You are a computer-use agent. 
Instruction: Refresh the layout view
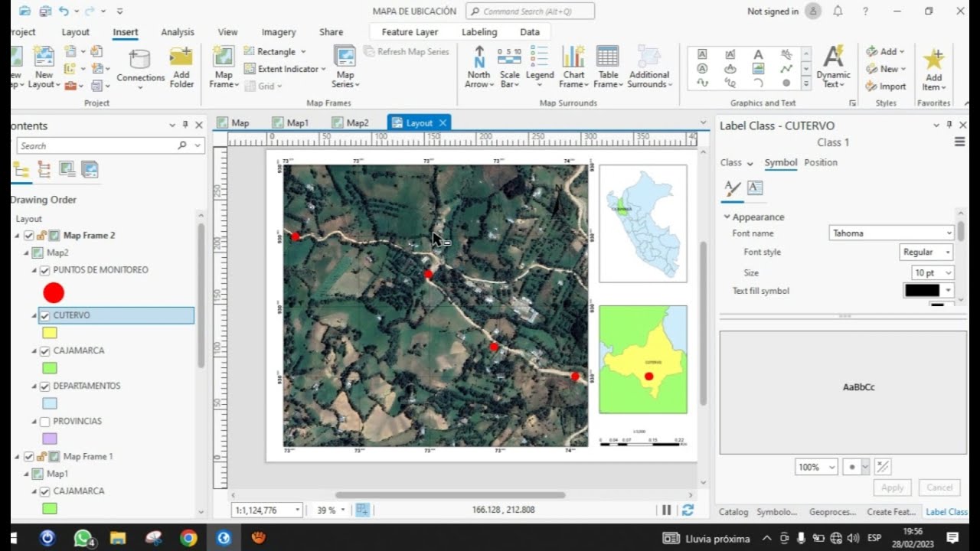688,510
